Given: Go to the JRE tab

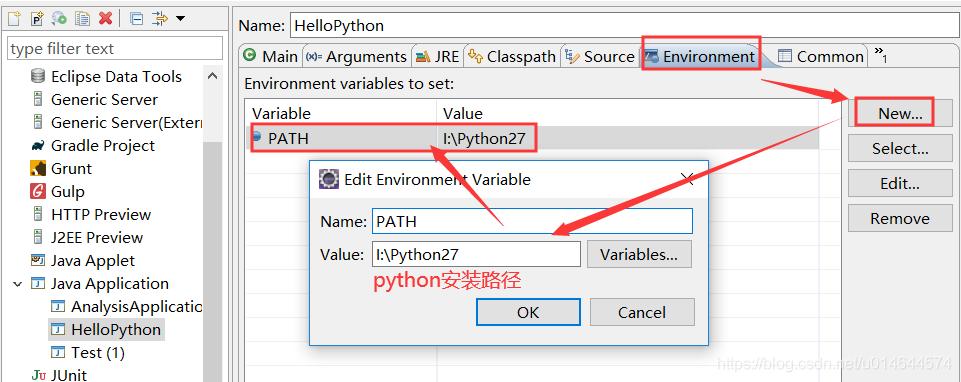Looking at the screenshot, I should tap(438, 56).
